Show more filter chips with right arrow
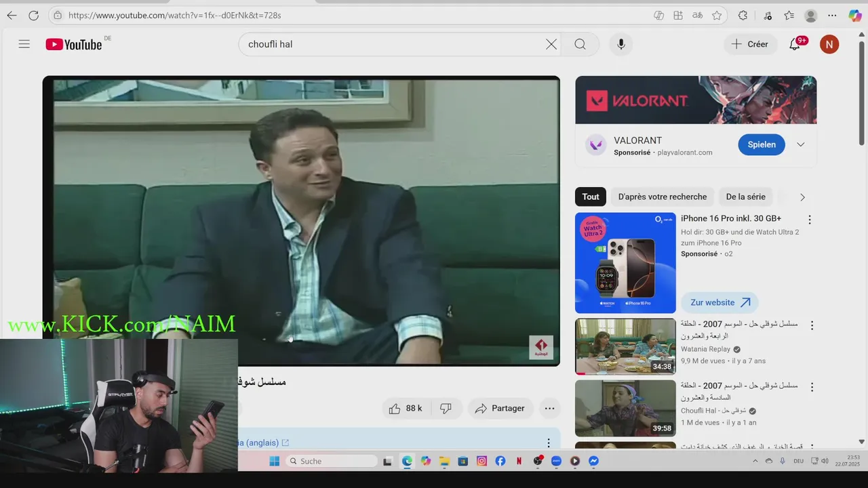The width and height of the screenshot is (868, 488). tap(802, 197)
